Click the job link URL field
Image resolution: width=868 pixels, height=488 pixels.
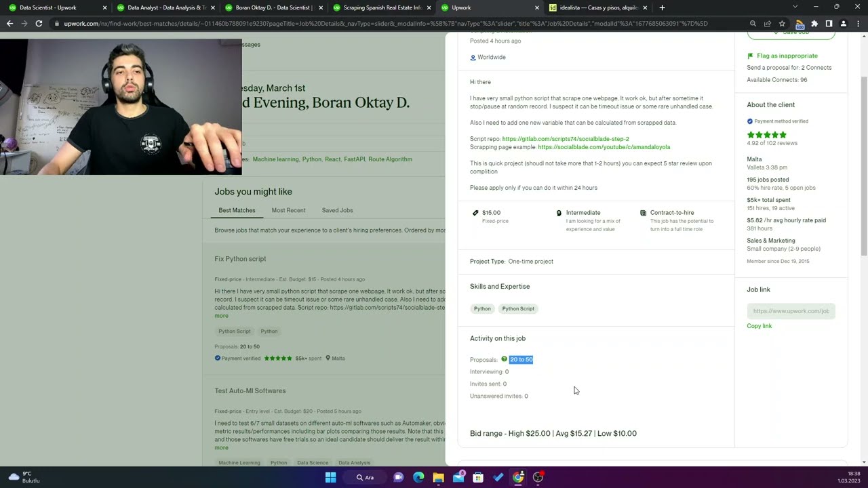tap(791, 311)
